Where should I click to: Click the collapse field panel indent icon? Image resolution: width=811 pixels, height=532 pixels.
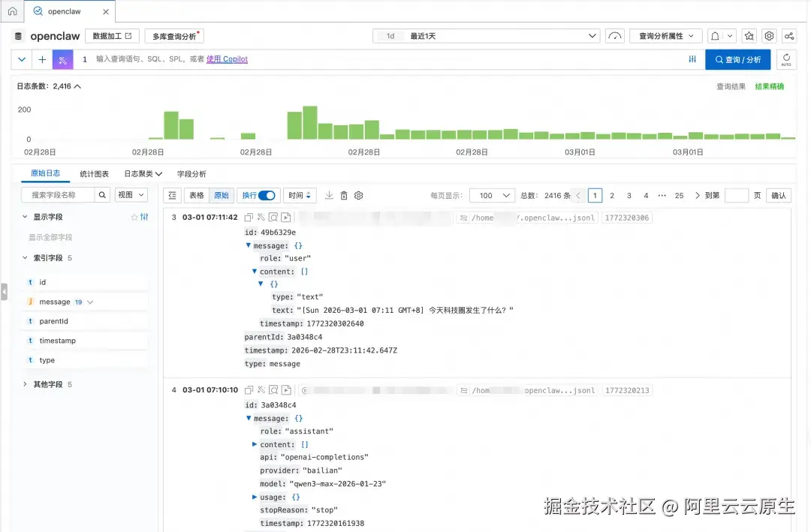(172, 195)
